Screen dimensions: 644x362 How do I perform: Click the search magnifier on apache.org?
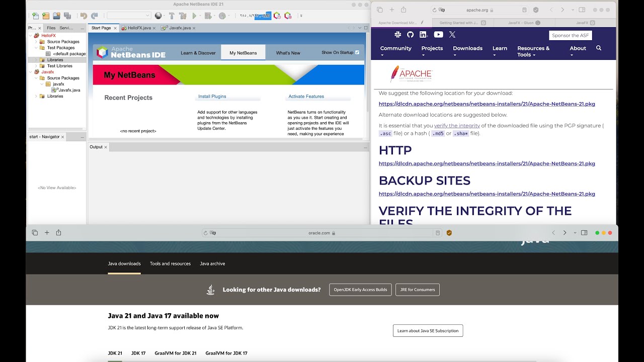pyautogui.click(x=599, y=48)
